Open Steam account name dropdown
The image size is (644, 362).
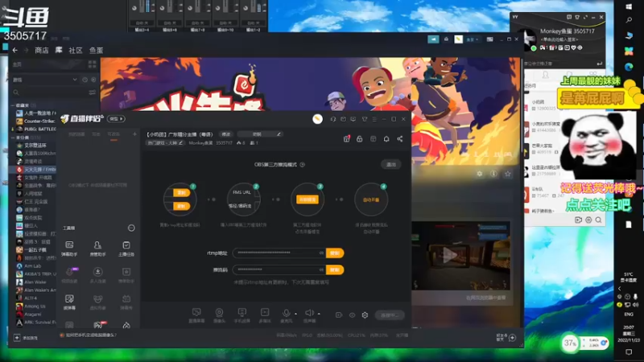coord(472,39)
